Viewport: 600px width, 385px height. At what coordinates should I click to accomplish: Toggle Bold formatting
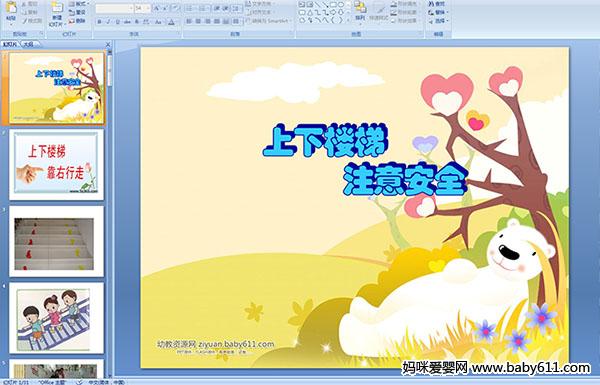pyautogui.click(x=99, y=22)
